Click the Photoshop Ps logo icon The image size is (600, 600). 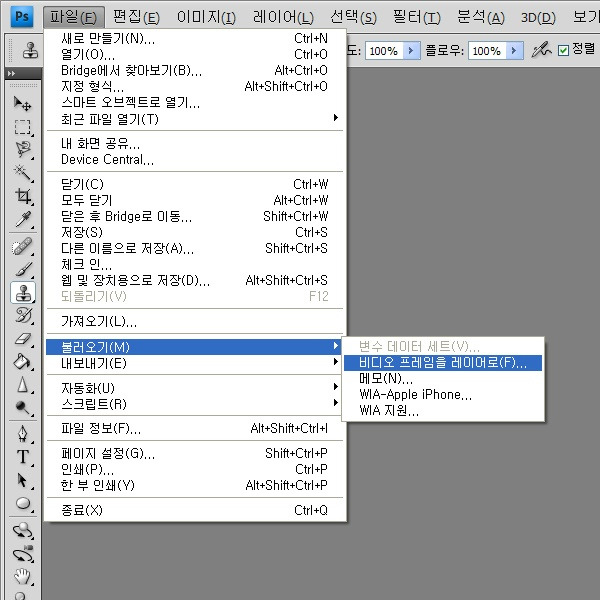coord(21,17)
